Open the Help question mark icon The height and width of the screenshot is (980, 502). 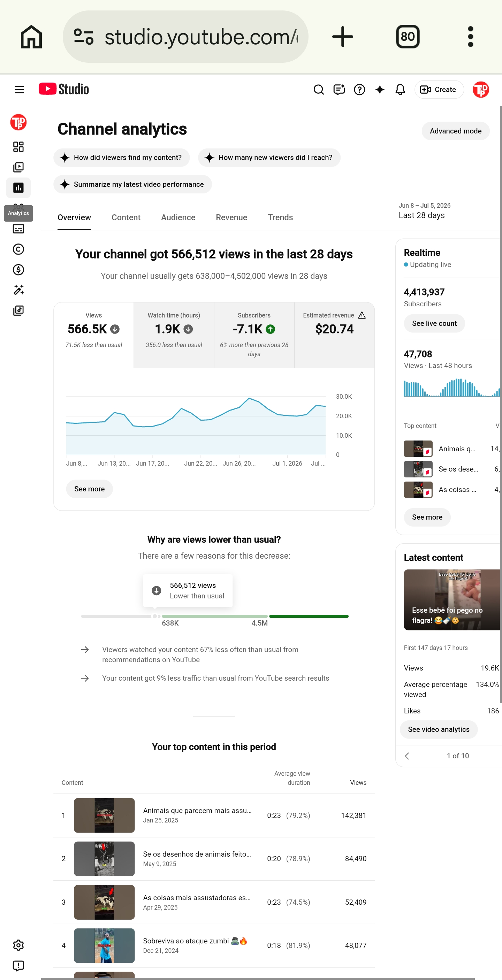tap(359, 90)
